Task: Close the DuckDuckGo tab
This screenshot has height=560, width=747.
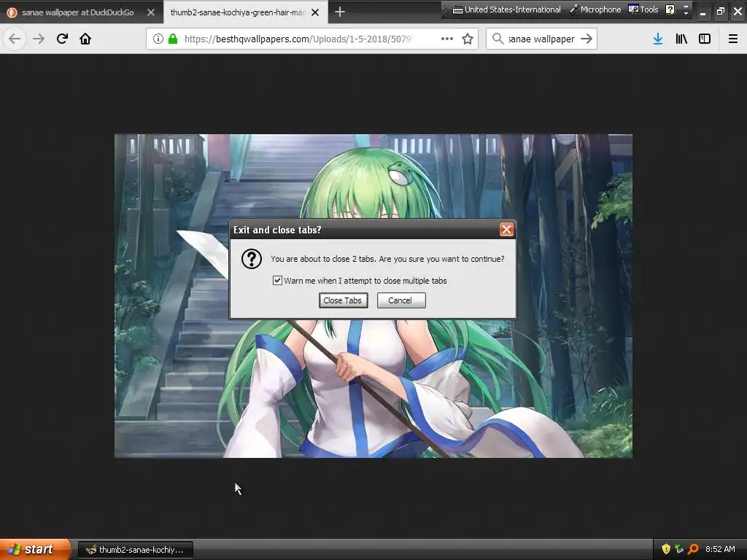Action: (151, 12)
